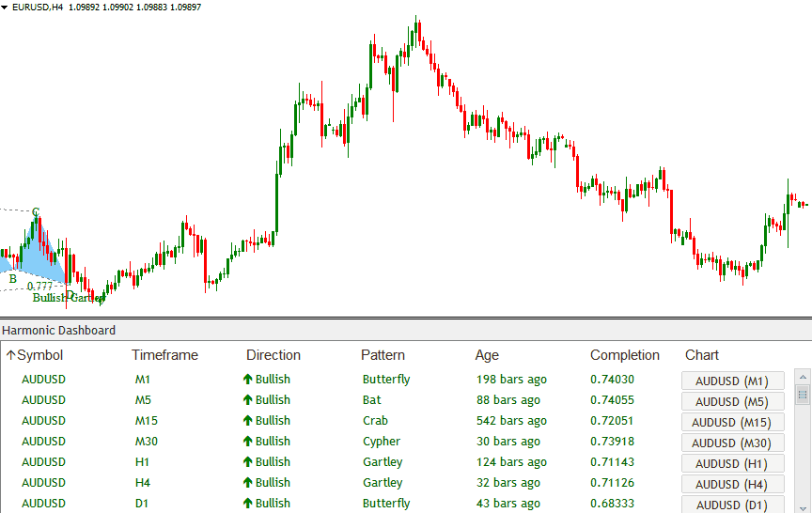Click the Age column header
812x513 pixels.
click(487, 355)
